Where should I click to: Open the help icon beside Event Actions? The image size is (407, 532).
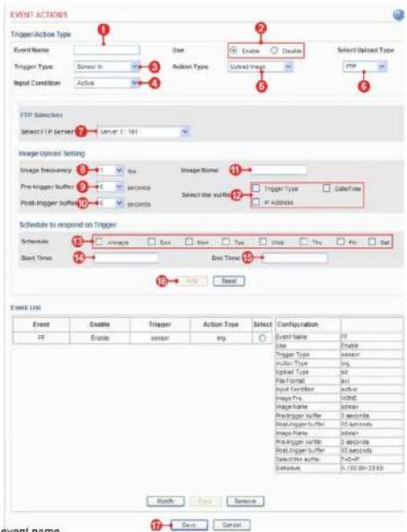(398, 15)
